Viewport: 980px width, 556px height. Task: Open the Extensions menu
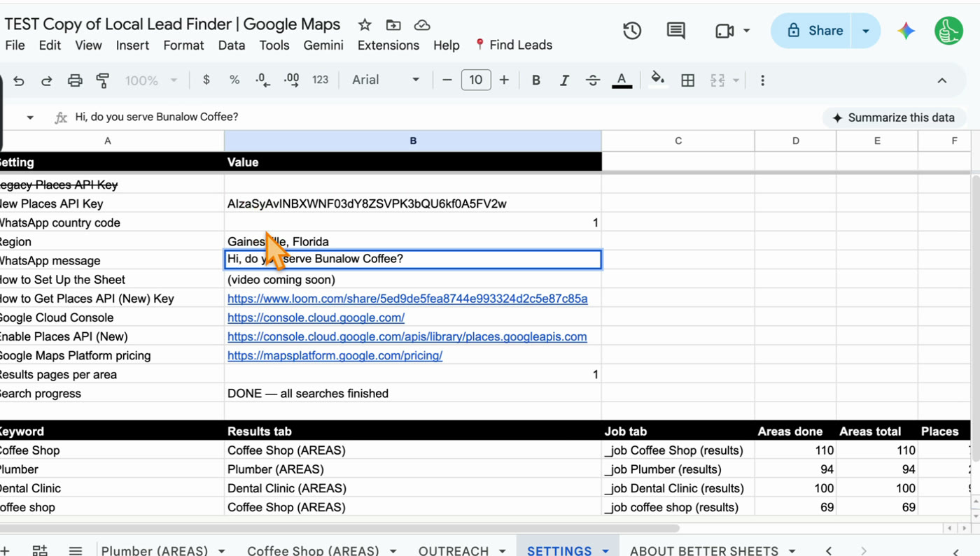(x=388, y=45)
